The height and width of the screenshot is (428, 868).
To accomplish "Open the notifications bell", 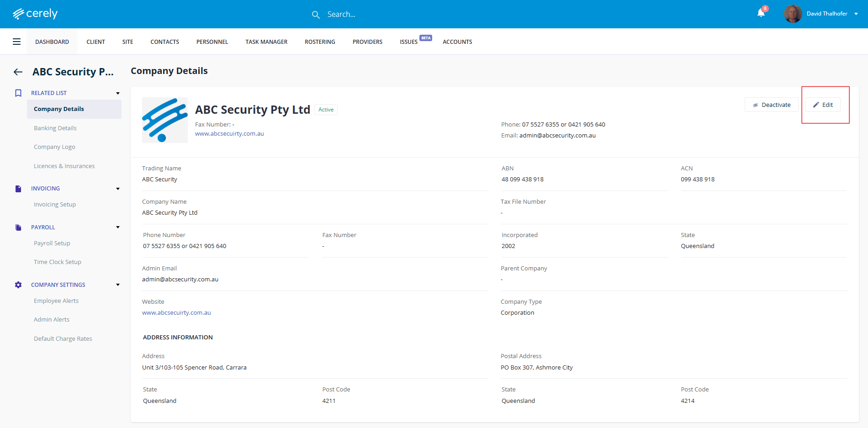I will pyautogui.click(x=761, y=13).
